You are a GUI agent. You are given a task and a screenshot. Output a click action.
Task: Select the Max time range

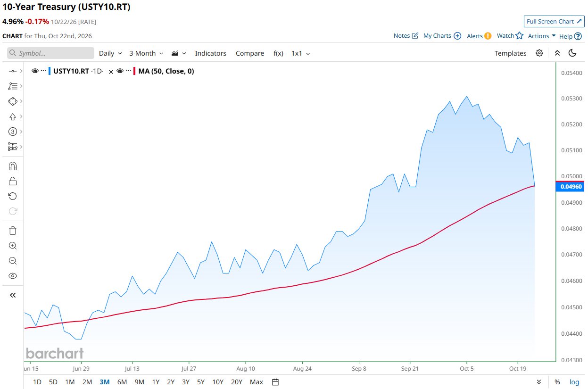(257, 382)
